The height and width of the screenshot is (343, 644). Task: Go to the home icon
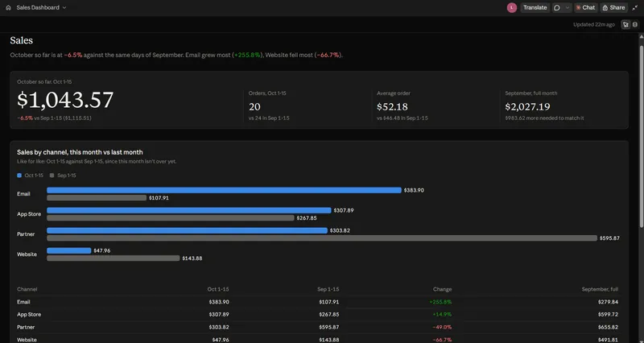click(8, 7)
